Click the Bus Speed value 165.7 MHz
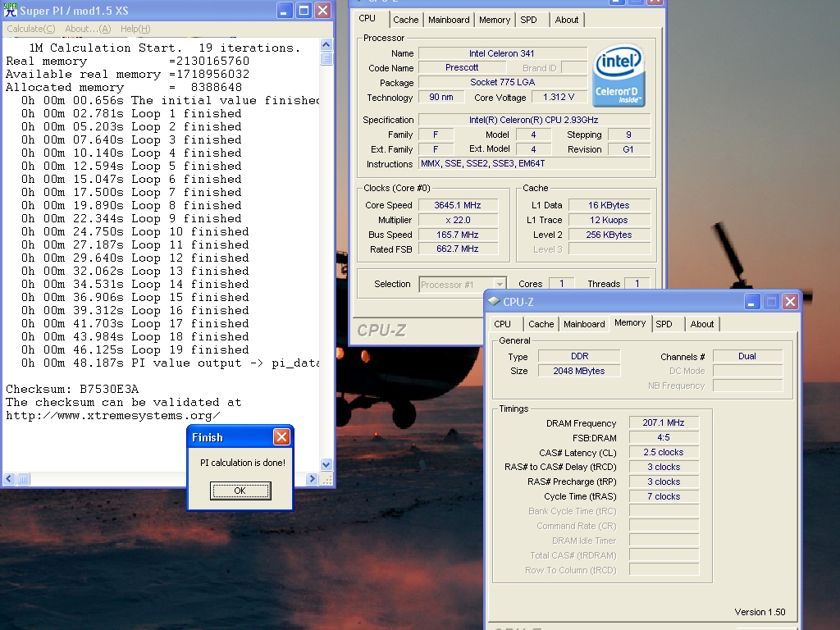Image resolution: width=840 pixels, height=630 pixels. coord(458,235)
